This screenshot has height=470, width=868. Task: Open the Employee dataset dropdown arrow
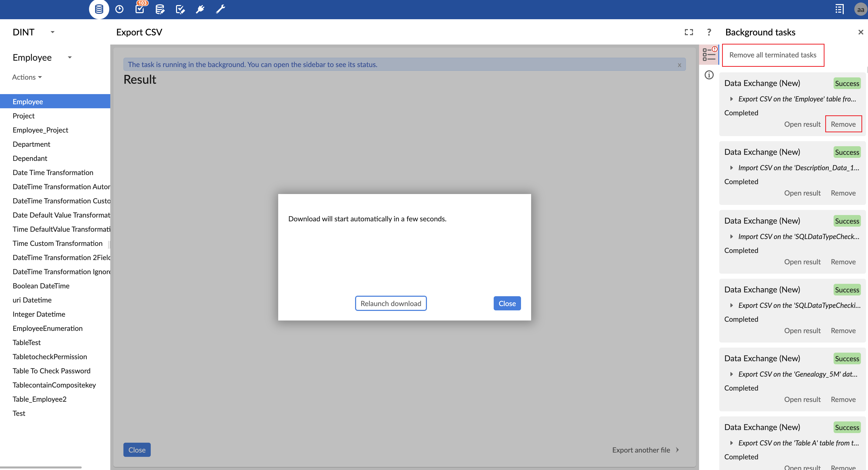coord(70,57)
